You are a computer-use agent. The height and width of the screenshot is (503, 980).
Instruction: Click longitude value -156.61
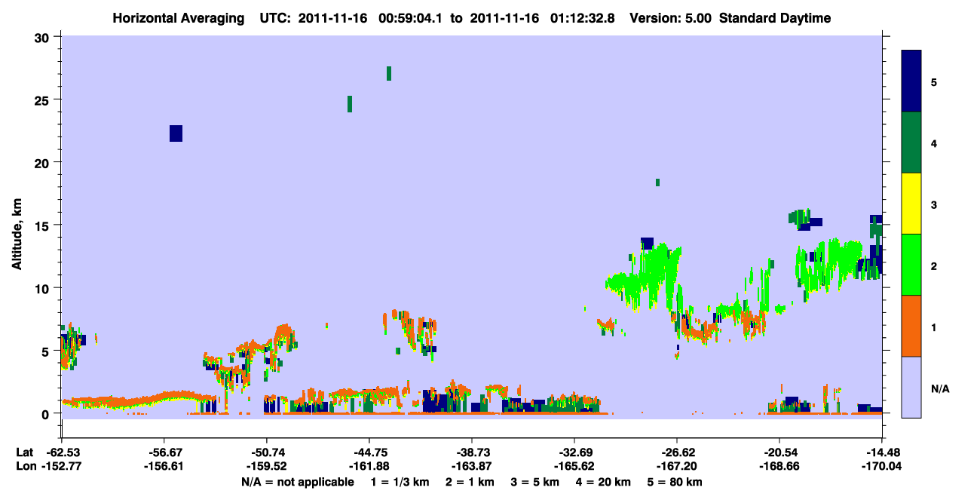[164, 467]
